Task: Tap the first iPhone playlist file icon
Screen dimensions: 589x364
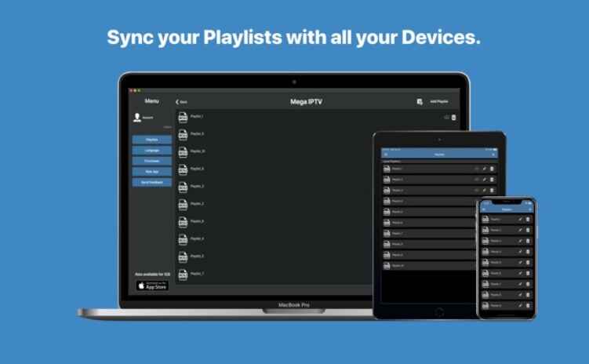Action: (x=485, y=220)
